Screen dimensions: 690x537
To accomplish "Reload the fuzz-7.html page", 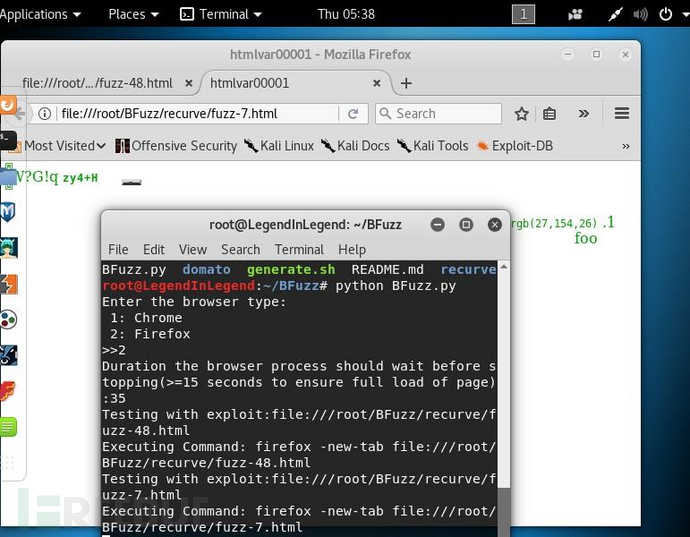I will click(x=352, y=114).
